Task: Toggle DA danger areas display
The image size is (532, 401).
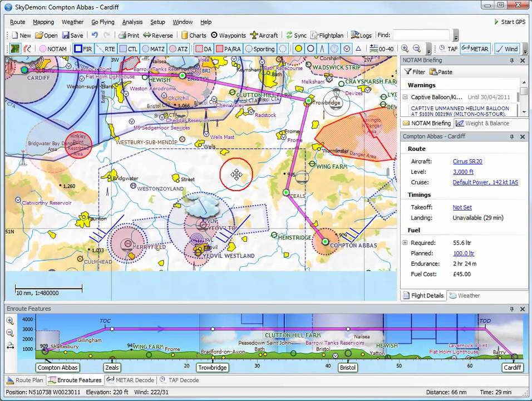Action: tap(204, 49)
